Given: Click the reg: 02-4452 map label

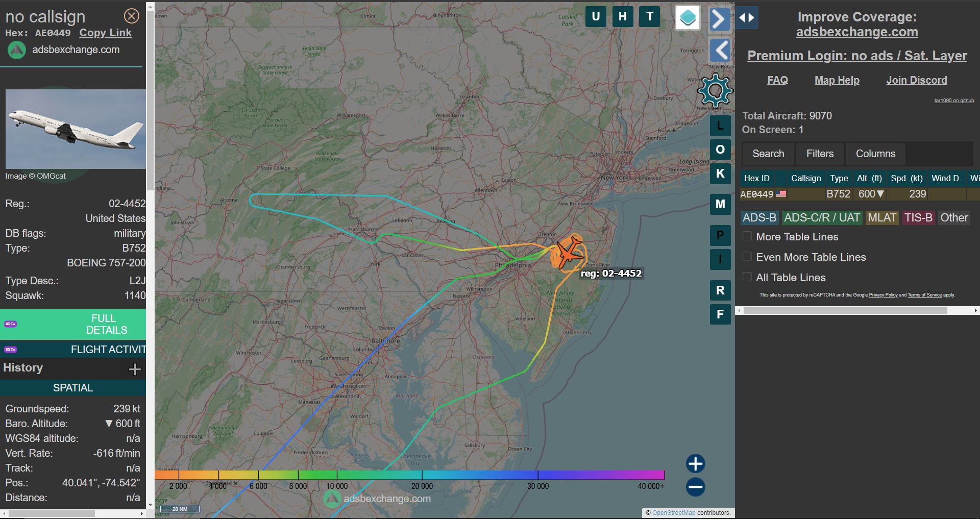Looking at the screenshot, I should coord(611,274).
